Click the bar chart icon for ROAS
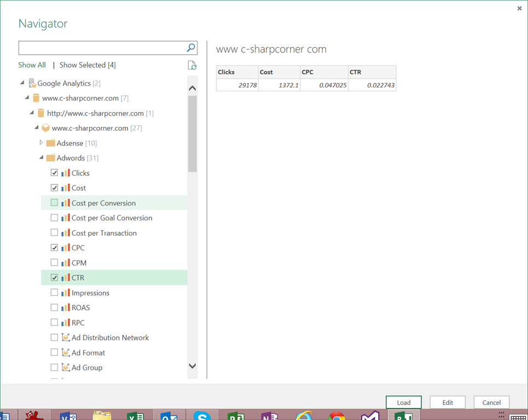Screen dimensions: 528x420 (x=66, y=307)
